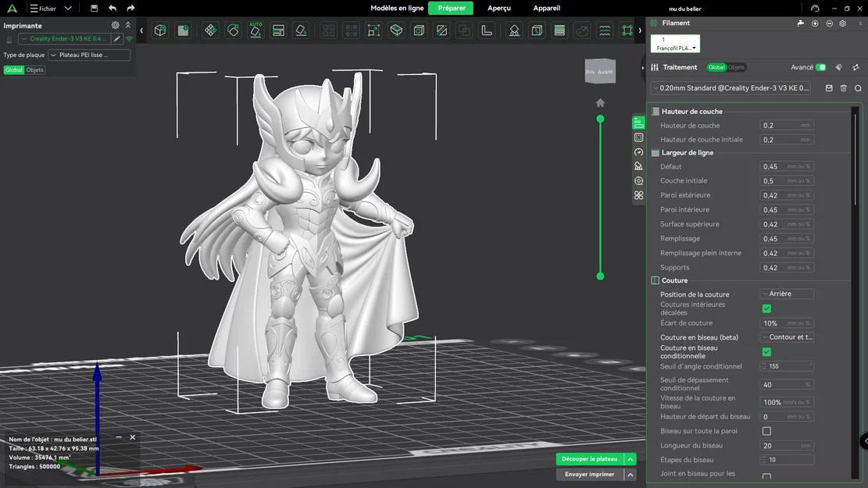
Task: Click Envoyer imprimer button
Action: [x=589, y=475]
